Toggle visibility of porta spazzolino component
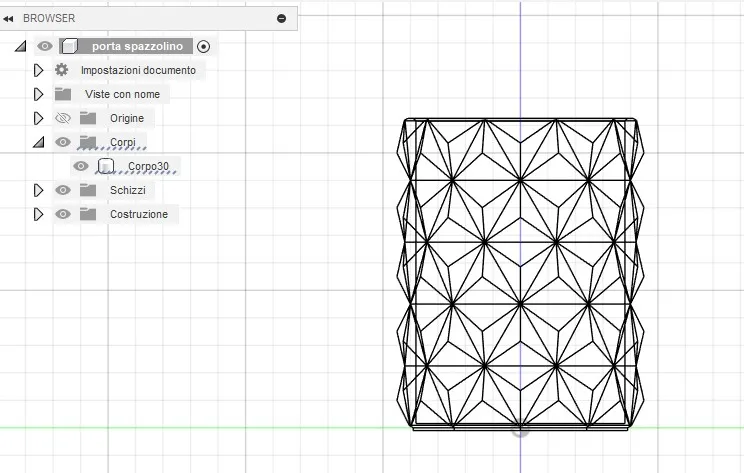The height and width of the screenshot is (473, 744). click(x=45, y=46)
